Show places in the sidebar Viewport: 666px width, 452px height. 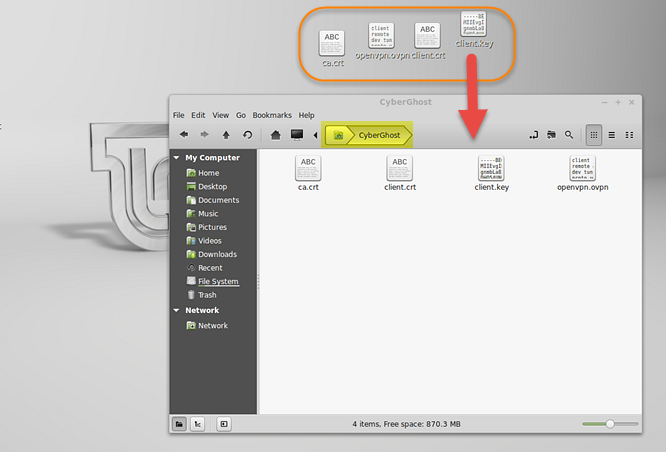coord(179,424)
